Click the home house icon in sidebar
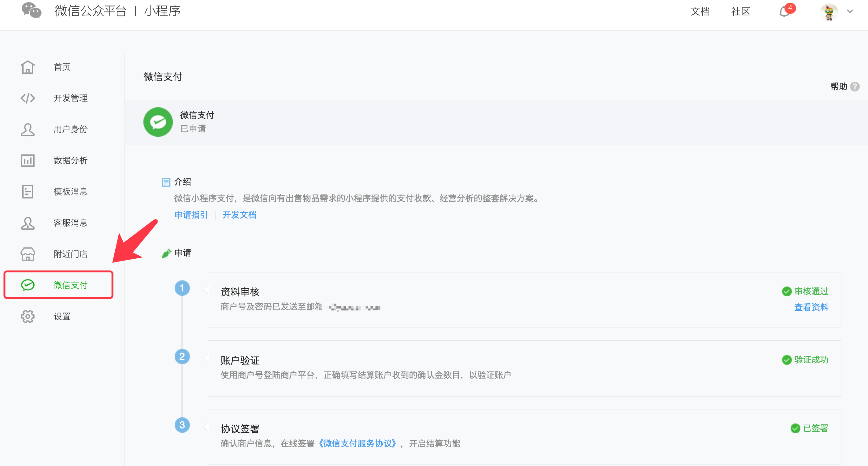This screenshot has width=868, height=466. pos(28,67)
